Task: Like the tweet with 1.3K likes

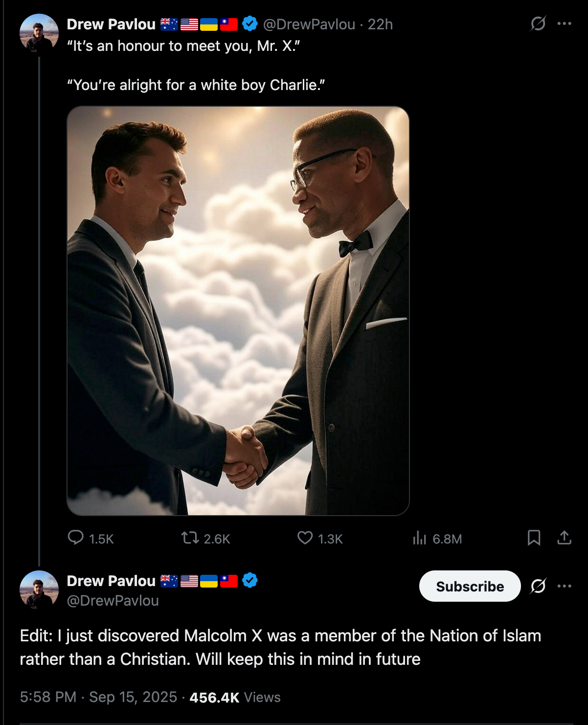Action: click(x=305, y=538)
